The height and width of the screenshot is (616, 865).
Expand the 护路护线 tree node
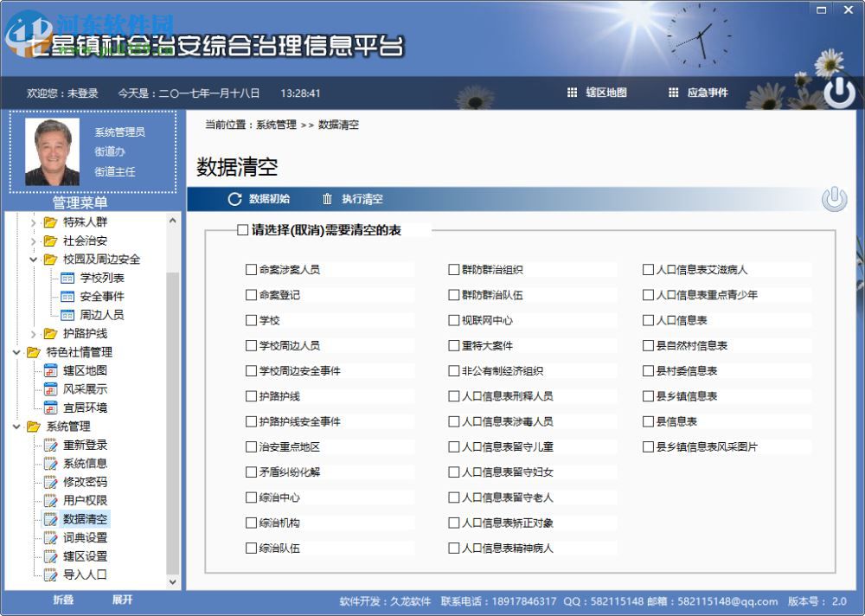click(35, 333)
